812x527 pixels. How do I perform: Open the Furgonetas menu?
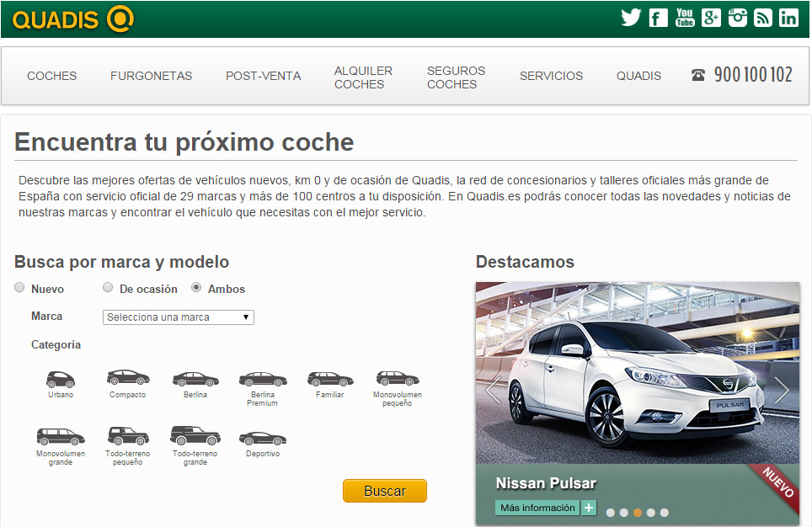click(152, 76)
